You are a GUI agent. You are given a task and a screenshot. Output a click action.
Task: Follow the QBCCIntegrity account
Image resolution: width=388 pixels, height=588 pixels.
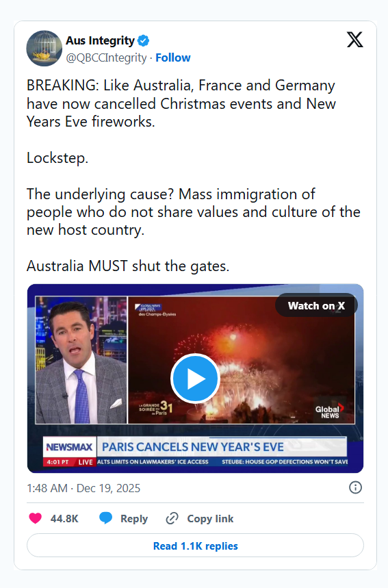click(x=173, y=57)
